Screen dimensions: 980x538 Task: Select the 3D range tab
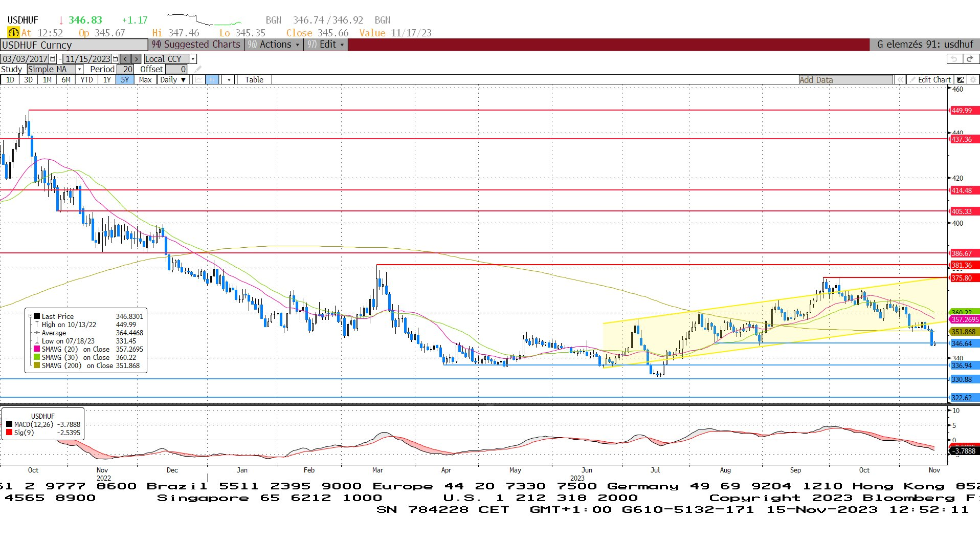tap(28, 80)
